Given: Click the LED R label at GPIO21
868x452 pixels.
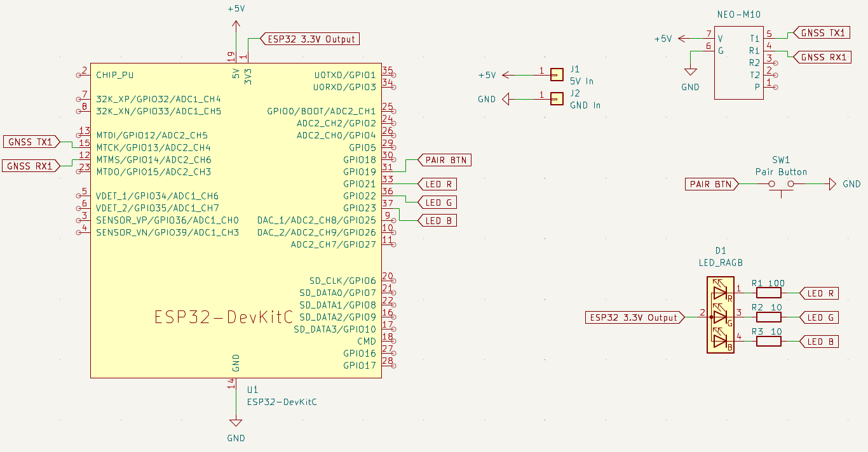Looking at the screenshot, I should pos(437,184).
